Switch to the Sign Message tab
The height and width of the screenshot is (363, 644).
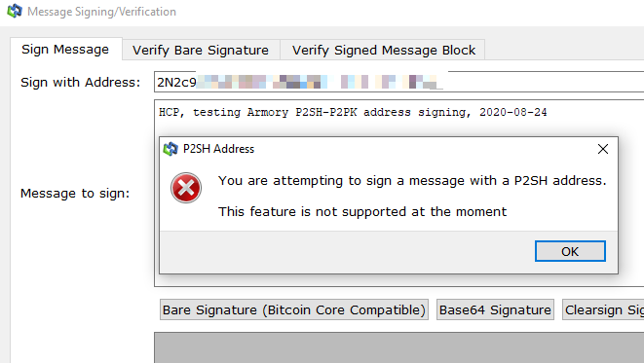point(65,50)
